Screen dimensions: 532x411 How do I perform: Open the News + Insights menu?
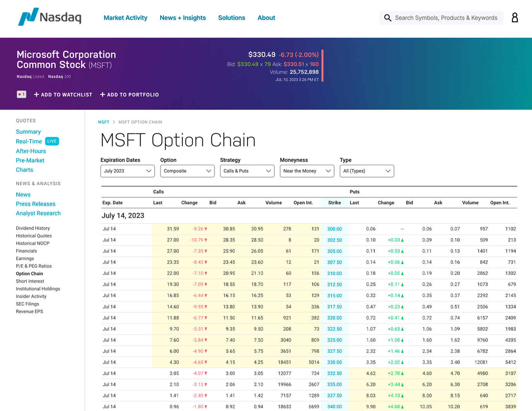(x=183, y=18)
